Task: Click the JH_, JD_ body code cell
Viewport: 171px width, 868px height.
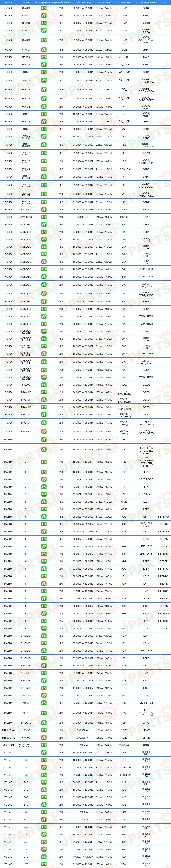Action: click(x=124, y=57)
